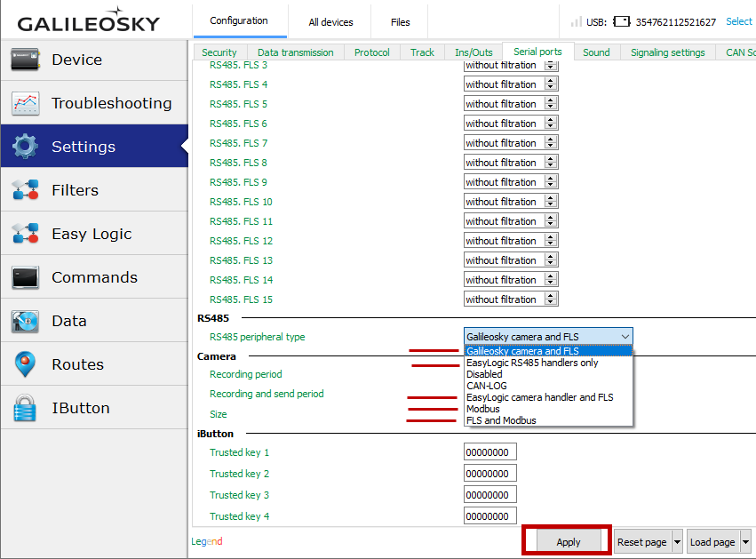Screen dimensions: 756x559
Task: Open Filters via its sidebar icon
Action: tap(25, 190)
